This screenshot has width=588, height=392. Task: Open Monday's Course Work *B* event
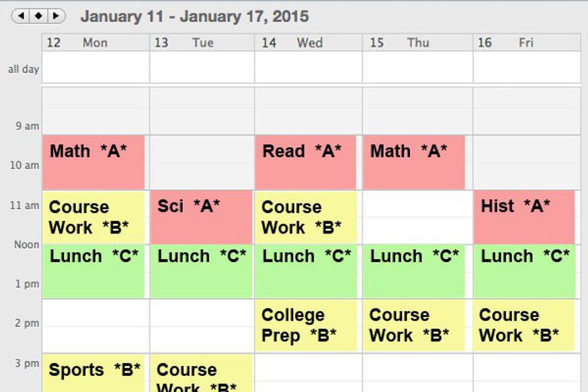[x=93, y=217]
